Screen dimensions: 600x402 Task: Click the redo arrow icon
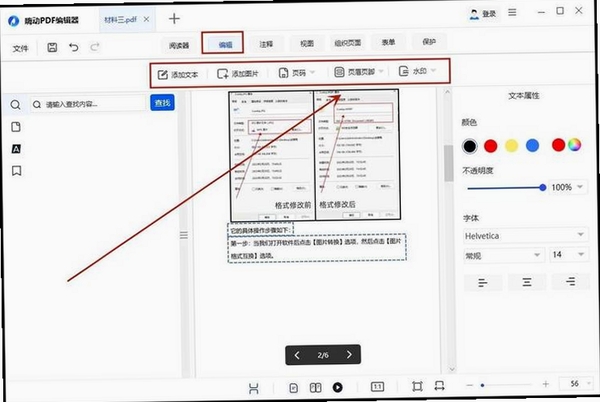[95, 47]
